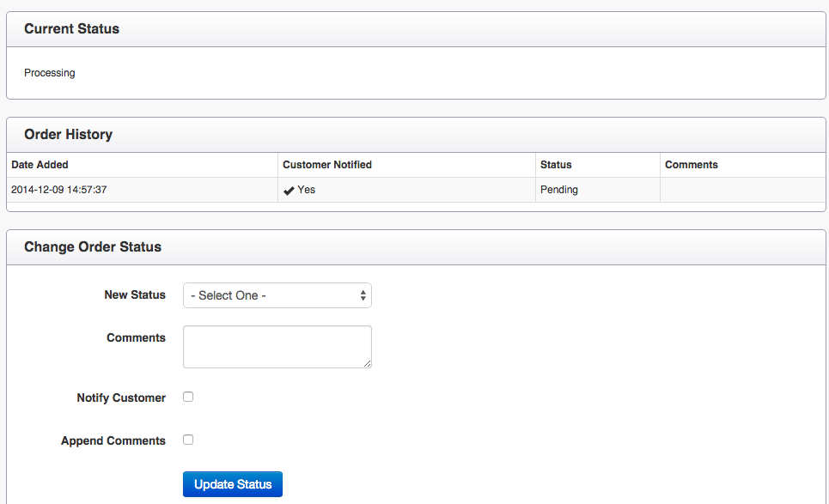The image size is (829, 504).
Task: Open the New Status dropdown
Action: (277, 295)
